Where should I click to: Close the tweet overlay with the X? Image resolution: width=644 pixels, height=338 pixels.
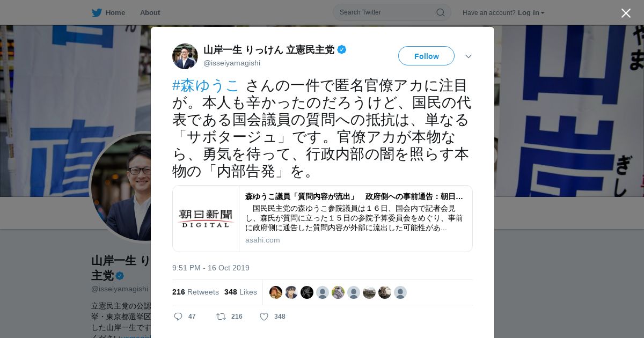(x=626, y=13)
